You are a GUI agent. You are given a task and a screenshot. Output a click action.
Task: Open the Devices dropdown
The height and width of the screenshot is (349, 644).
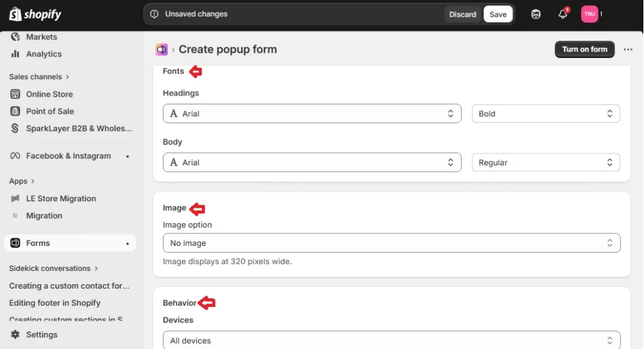[391, 340]
